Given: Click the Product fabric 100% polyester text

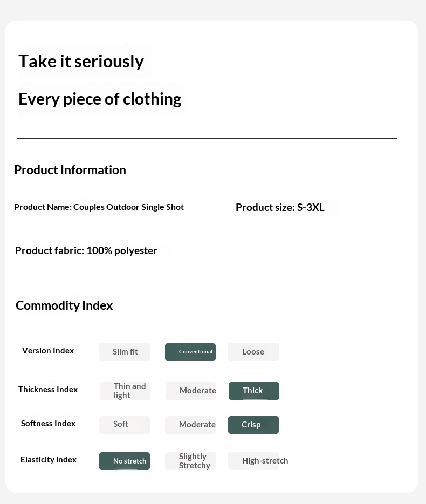Looking at the screenshot, I should click(86, 250).
